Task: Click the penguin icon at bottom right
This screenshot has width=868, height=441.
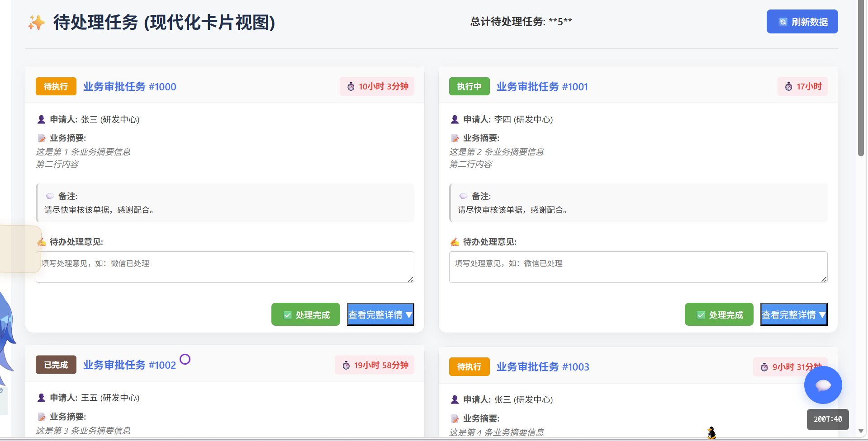Action: 711,433
